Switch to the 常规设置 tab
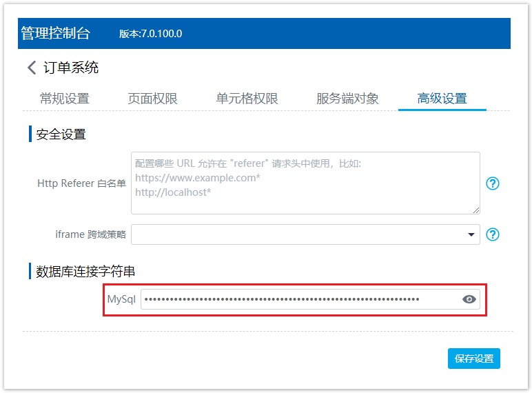The height and width of the screenshot is (393, 532). [x=64, y=99]
